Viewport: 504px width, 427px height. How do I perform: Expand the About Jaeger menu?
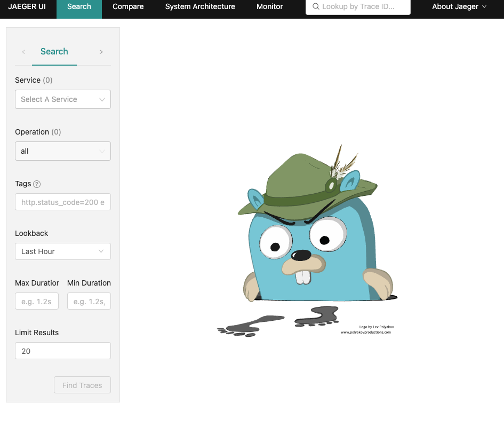click(459, 6)
